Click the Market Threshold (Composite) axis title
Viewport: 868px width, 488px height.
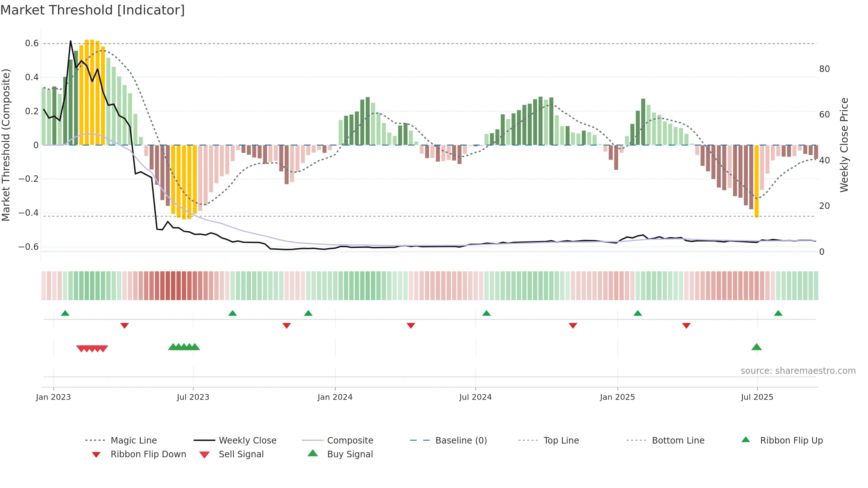(6, 145)
